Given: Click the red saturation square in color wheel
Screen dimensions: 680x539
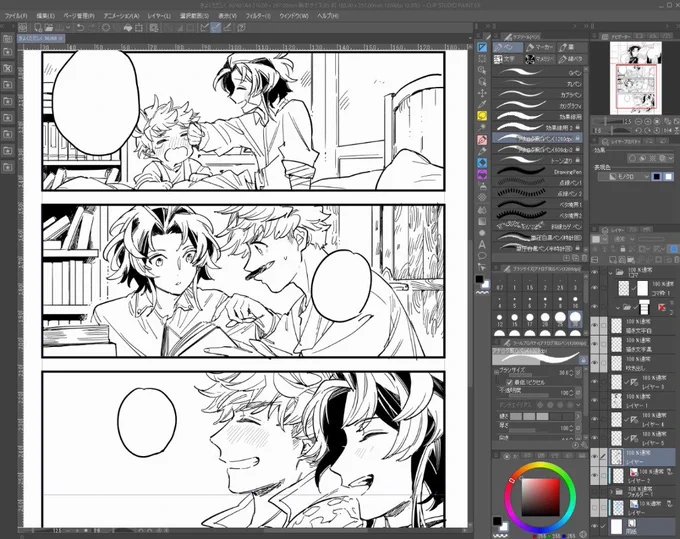Looking at the screenshot, I should (x=540, y=497).
